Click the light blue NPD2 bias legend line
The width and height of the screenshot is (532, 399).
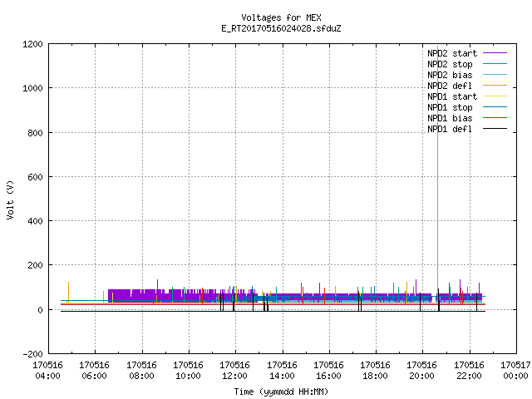(x=495, y=75)
